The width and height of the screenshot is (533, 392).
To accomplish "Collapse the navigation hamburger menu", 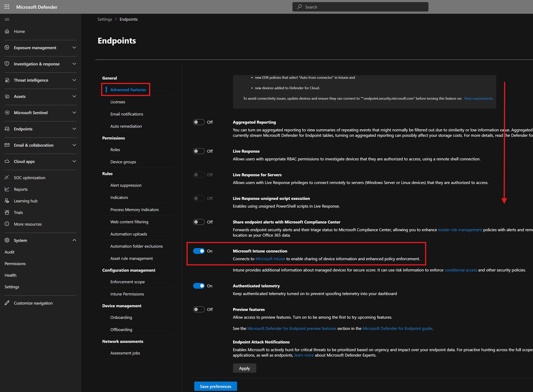I will click(x=7, y=19).
